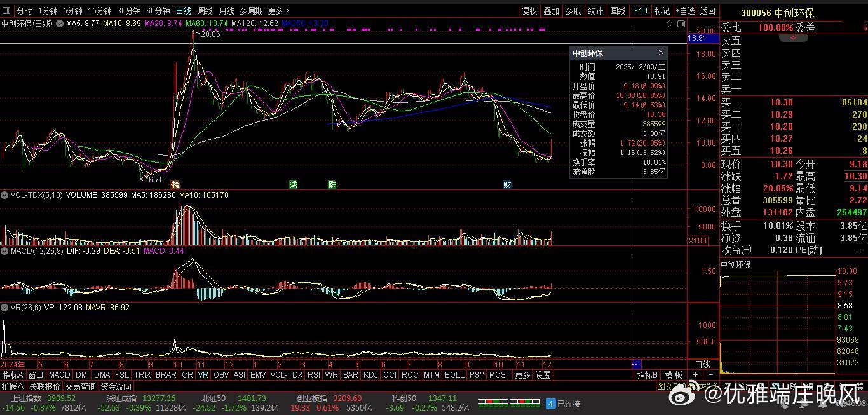This screenshot has height=415, width=868.
Task: Toggle the 复权 adjustment button
Action: 529,11
